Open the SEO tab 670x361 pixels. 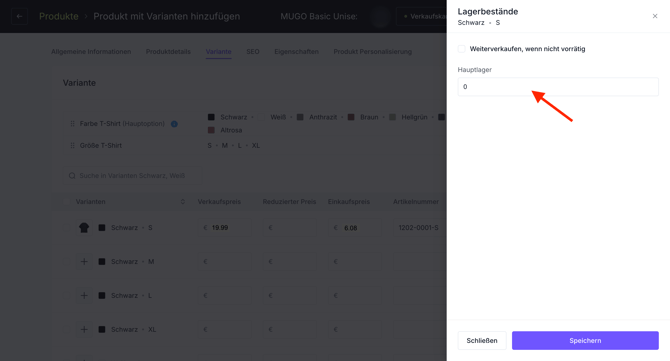(x=253, y=51)
